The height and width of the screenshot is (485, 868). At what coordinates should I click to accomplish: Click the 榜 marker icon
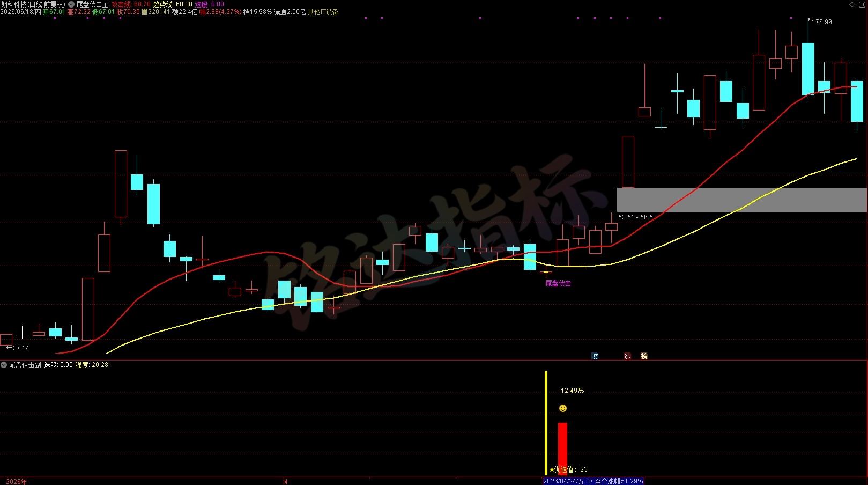point(644,356)
